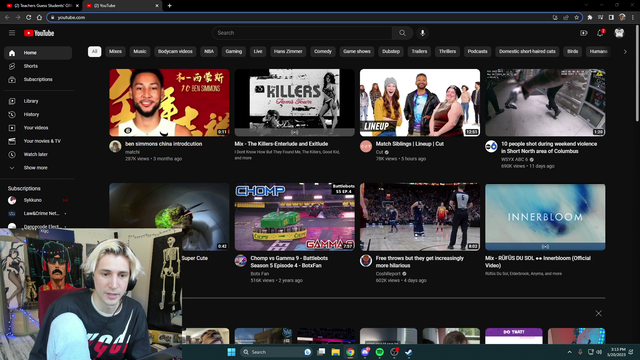Image resolution: width=640 pixels, height=360 pixels.
Task: Open the notifications bell
Action: click(600, 33)
